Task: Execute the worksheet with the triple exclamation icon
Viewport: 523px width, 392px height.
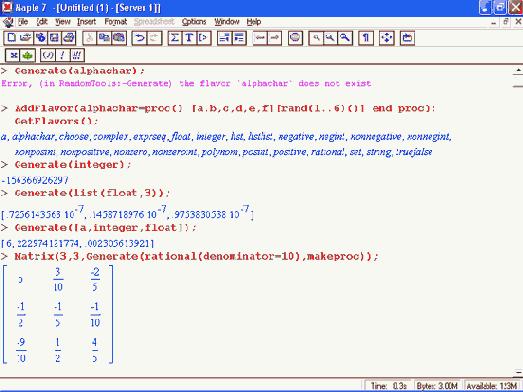Action: click(77, 55)
